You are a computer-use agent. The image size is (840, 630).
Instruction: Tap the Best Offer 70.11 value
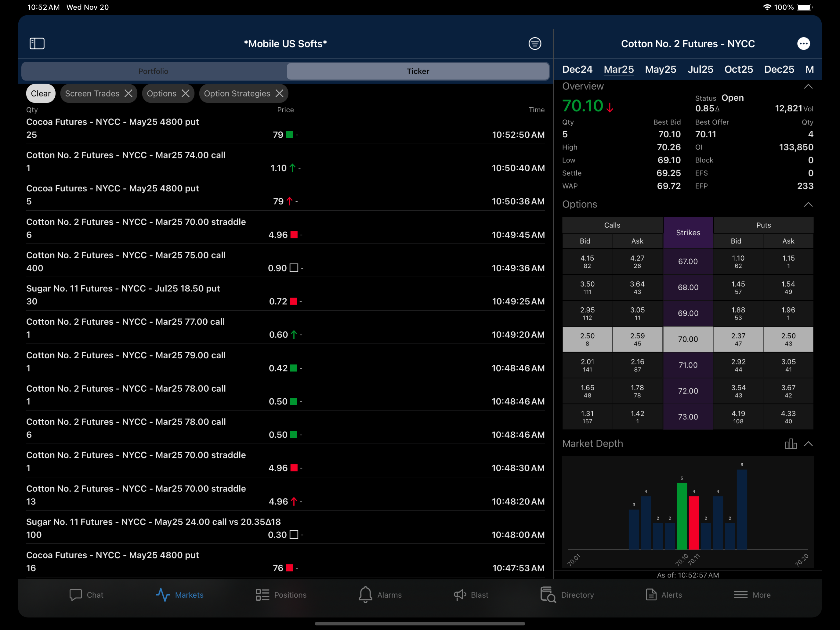(706, 134)
